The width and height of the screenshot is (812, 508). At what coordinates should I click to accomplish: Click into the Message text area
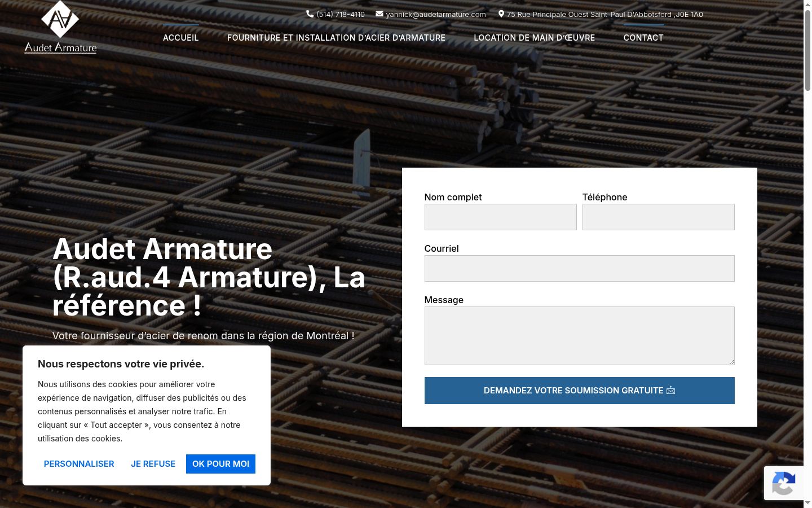pos(580,336)
